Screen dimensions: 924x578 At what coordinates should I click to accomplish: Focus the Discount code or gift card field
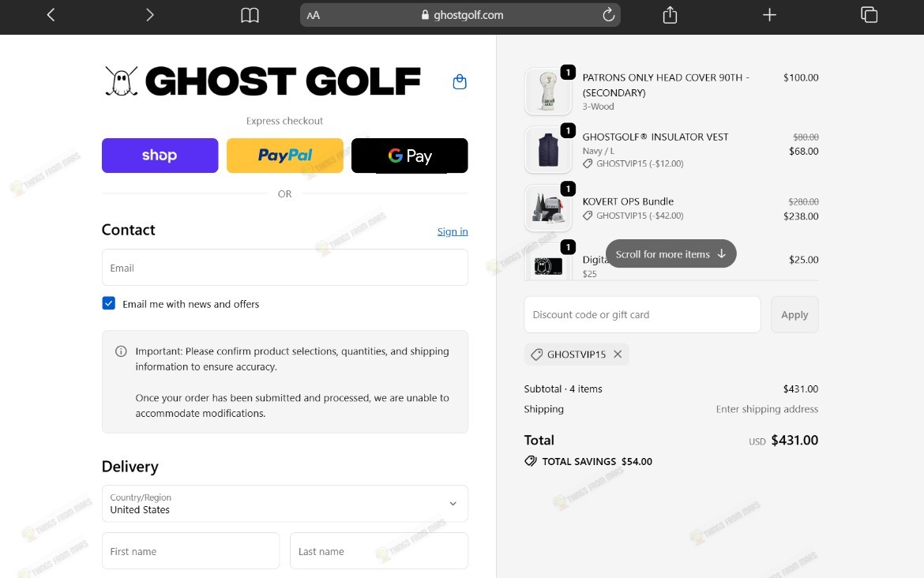[x=642, y=314]
